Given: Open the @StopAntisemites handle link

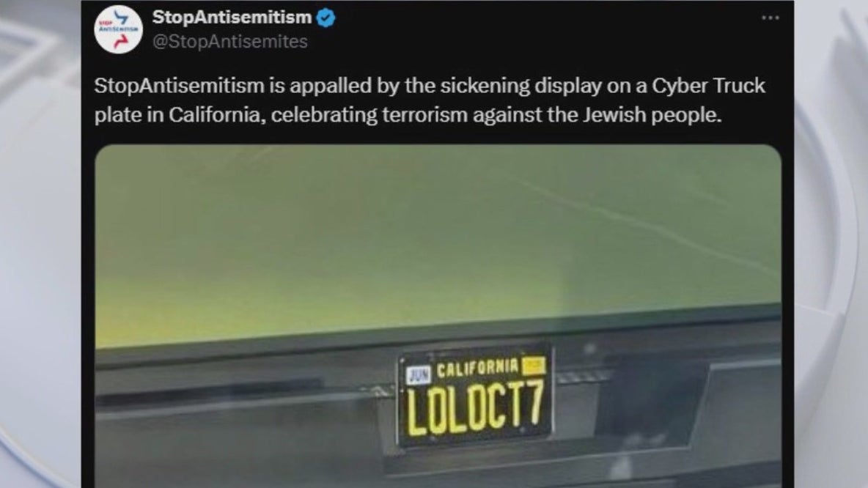Looking at the screenshot, I should (x=229, y=42).
